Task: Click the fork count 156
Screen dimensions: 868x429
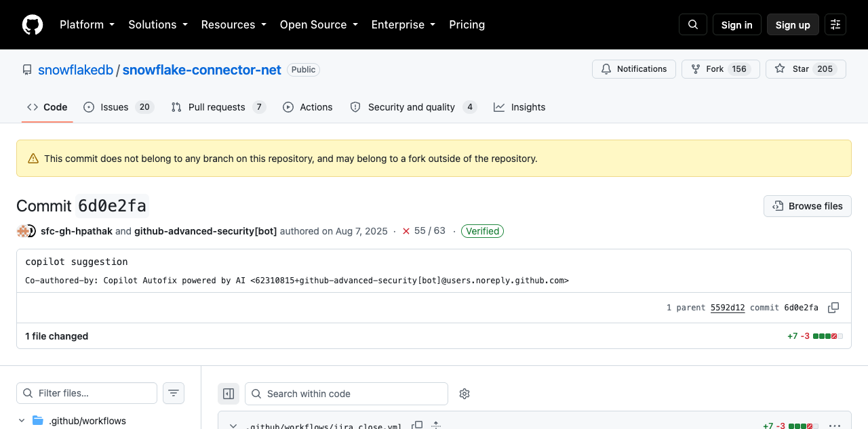Action: [739, 69]
